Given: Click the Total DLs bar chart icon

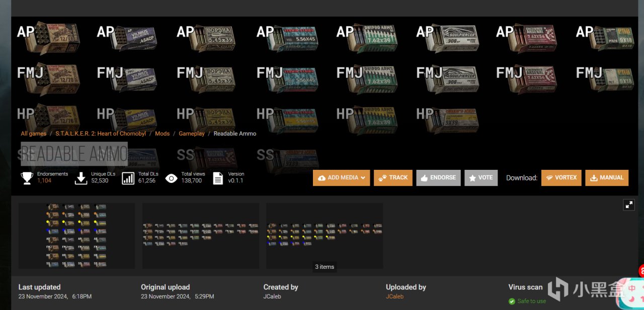Looking at the screenshot, I should coord(128,178).
